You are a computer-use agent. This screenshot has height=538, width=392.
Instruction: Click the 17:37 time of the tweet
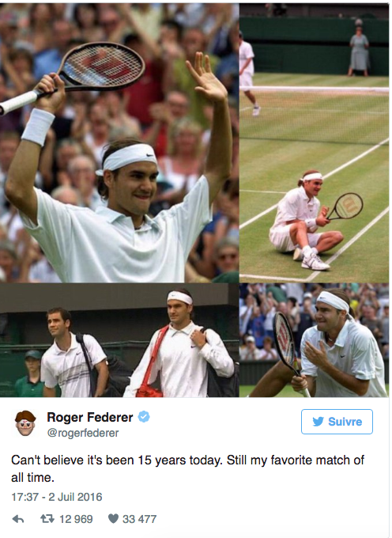[x=23, y=497]
